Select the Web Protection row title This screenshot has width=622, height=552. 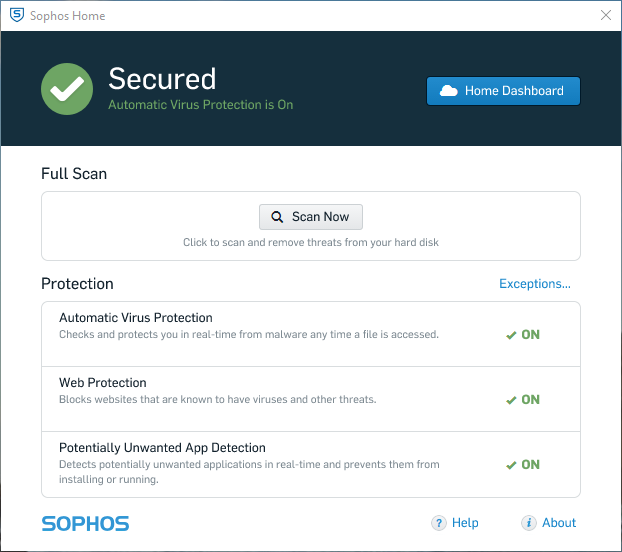click(x=103, y=383)
